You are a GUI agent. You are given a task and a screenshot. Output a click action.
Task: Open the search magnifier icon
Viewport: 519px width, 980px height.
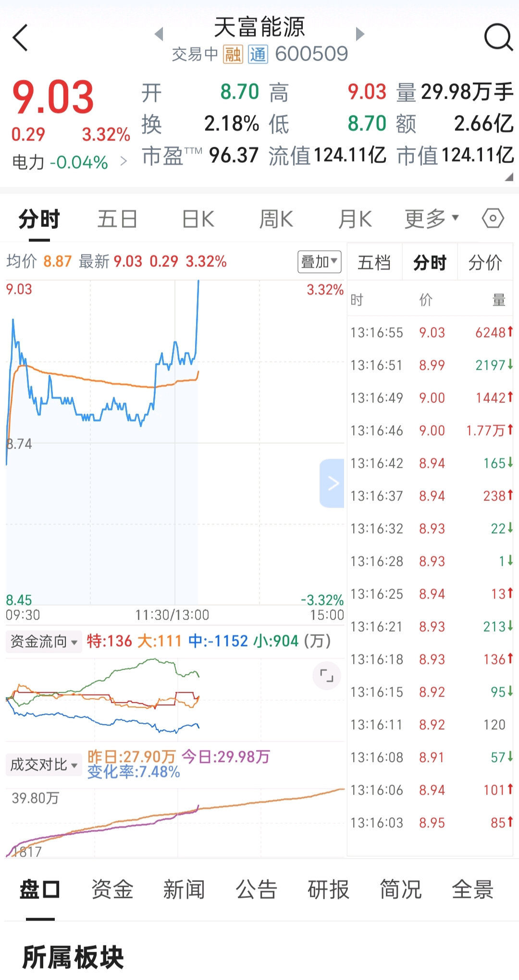(x=498, y=37)
